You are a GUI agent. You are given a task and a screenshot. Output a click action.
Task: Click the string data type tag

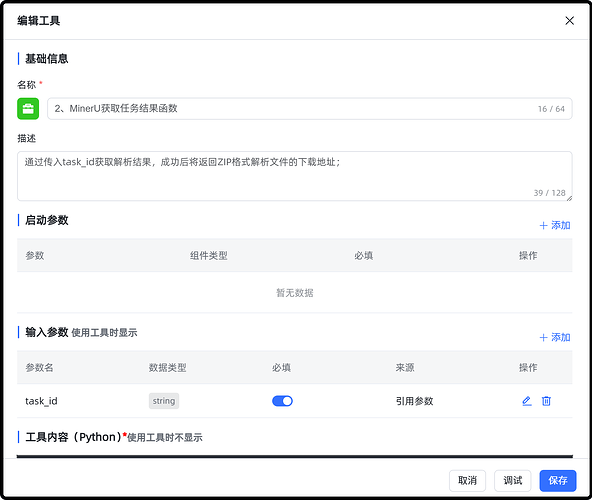(164, 401)
